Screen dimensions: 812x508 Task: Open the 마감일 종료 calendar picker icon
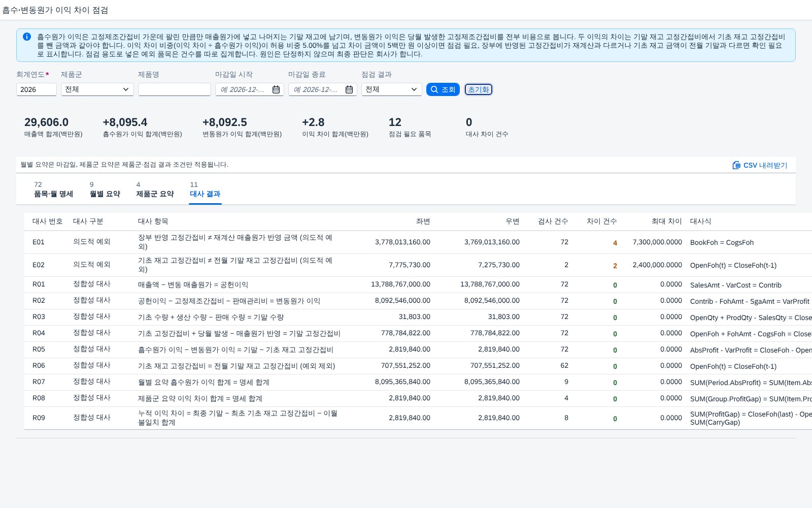pyautogui.click(x=349, y=89)
